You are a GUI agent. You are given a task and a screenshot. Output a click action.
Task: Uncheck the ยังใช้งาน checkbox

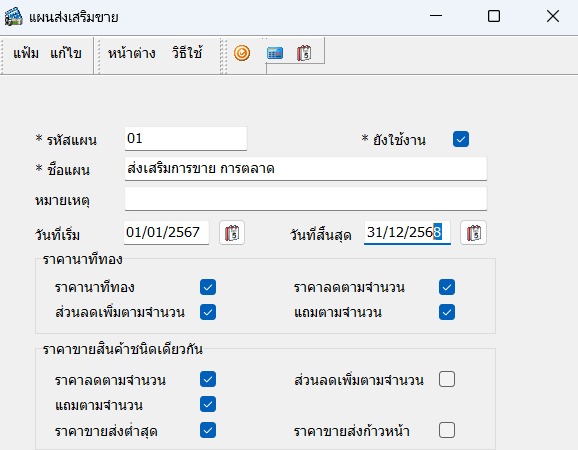(461, 139)
